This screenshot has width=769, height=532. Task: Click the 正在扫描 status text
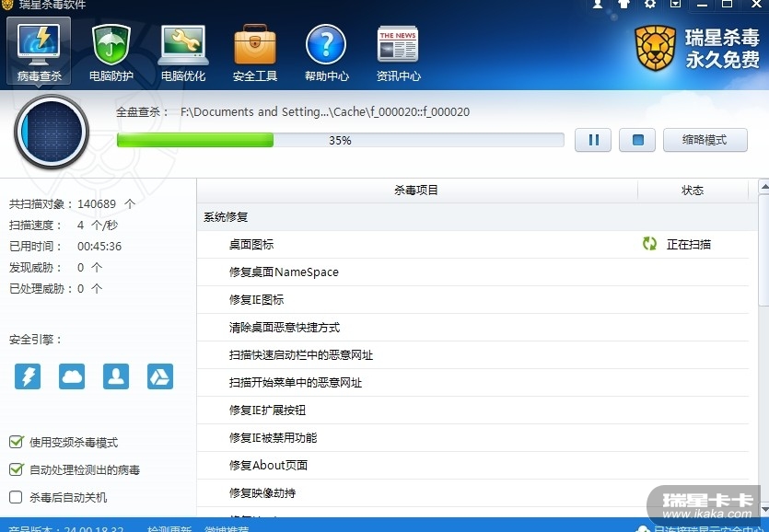point(689,244)
